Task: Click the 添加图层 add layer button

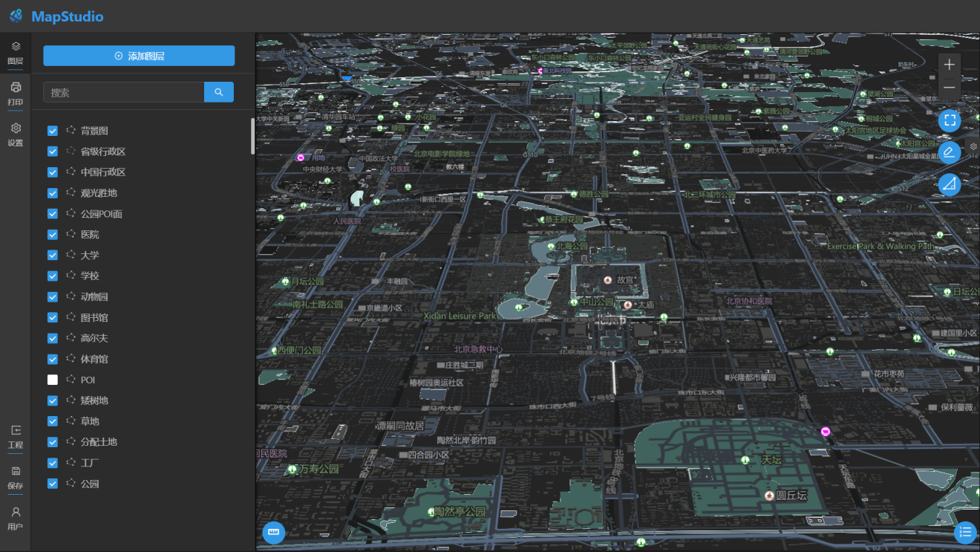Action: coord(139,56)
